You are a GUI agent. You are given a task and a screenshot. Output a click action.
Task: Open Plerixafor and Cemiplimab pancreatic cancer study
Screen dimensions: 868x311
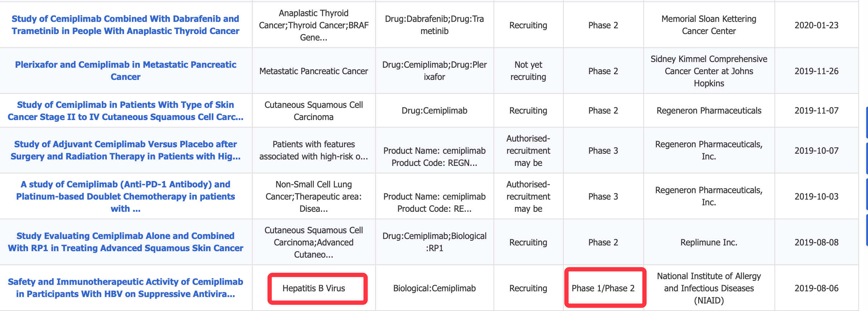pyautogui.click(x=125, y=71)
